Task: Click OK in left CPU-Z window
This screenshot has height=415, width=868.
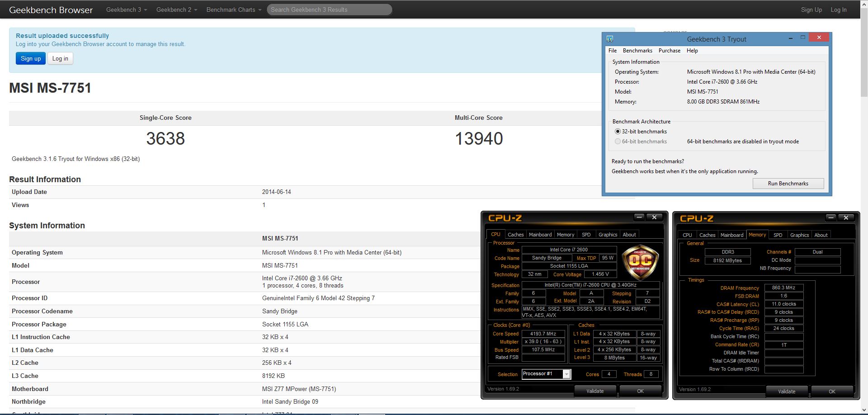Action: [640, 391]
